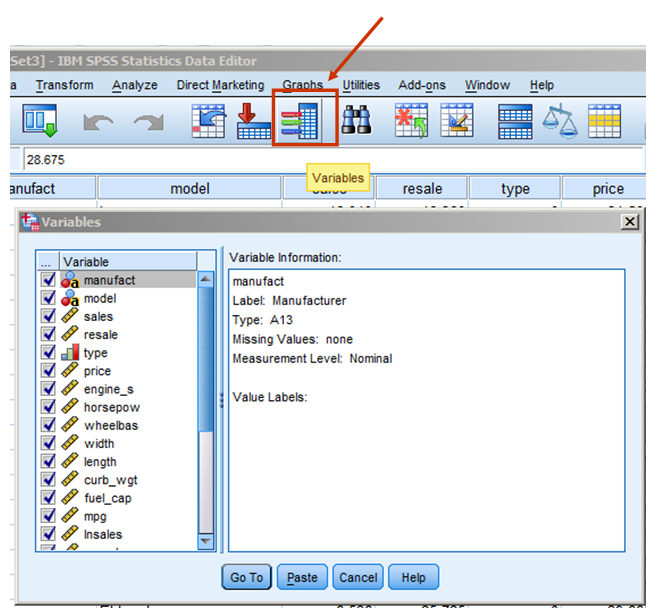Toggle the length variable checkbox
Image resolution: width=657 pixels, height=615 pixels.
pyautogui.click(x=49, y=461)
